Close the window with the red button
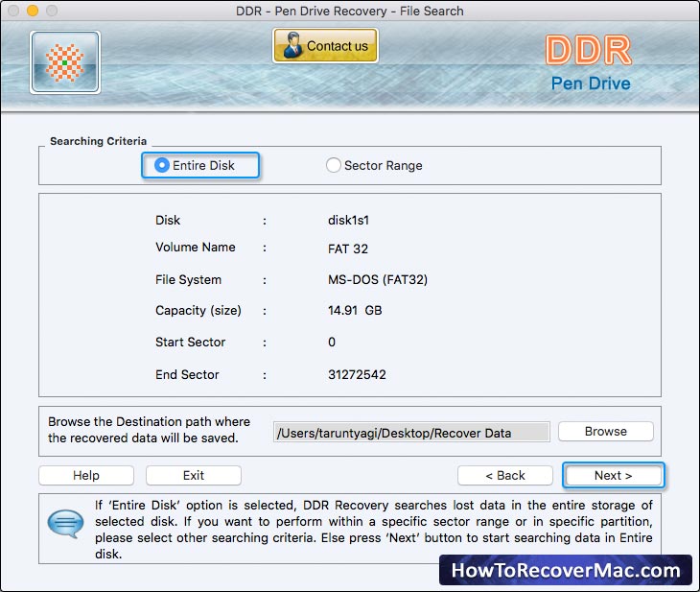The width and height of the screenshot is (700, 592). tap(12, 12)
